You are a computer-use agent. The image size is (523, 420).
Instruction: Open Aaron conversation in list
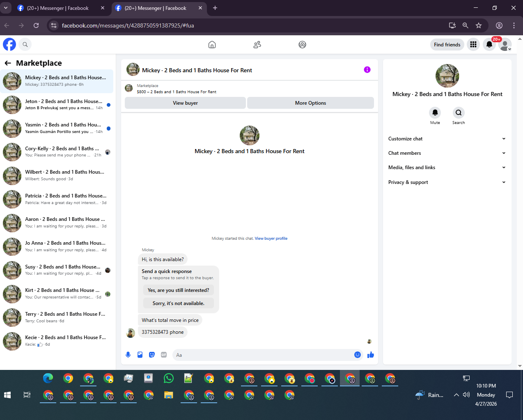tap(57, 223)
